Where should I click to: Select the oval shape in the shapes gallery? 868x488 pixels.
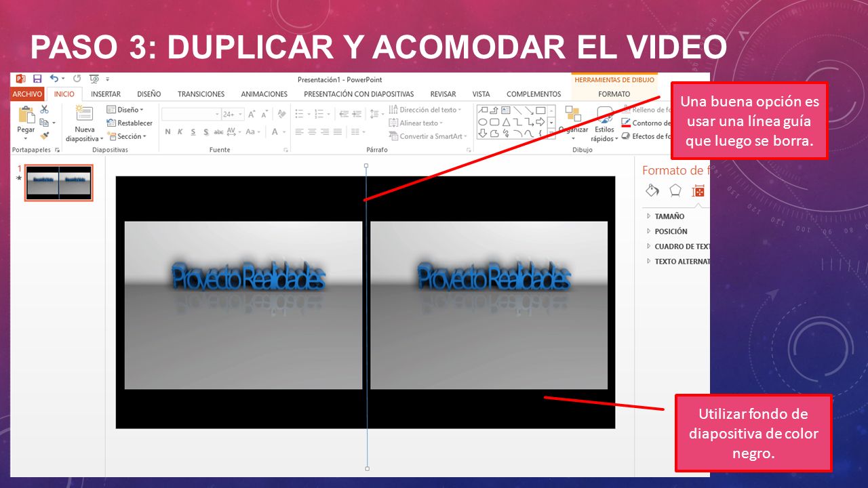(483, 122)
